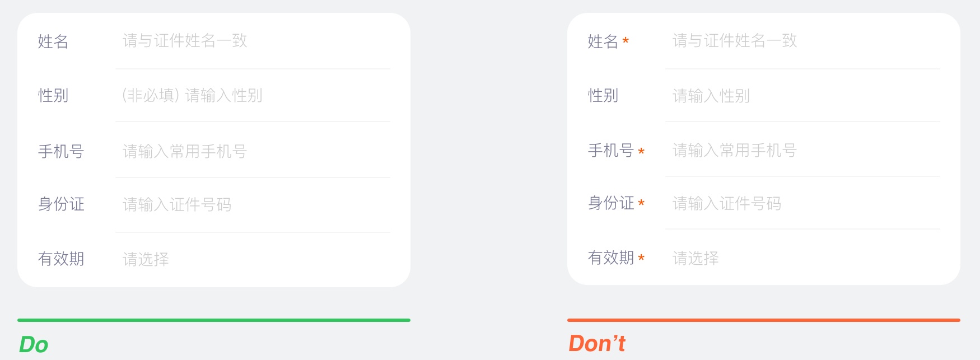Click the orange divider line above Don't
This screenshot has width=980, height=360.
(763, 319)
